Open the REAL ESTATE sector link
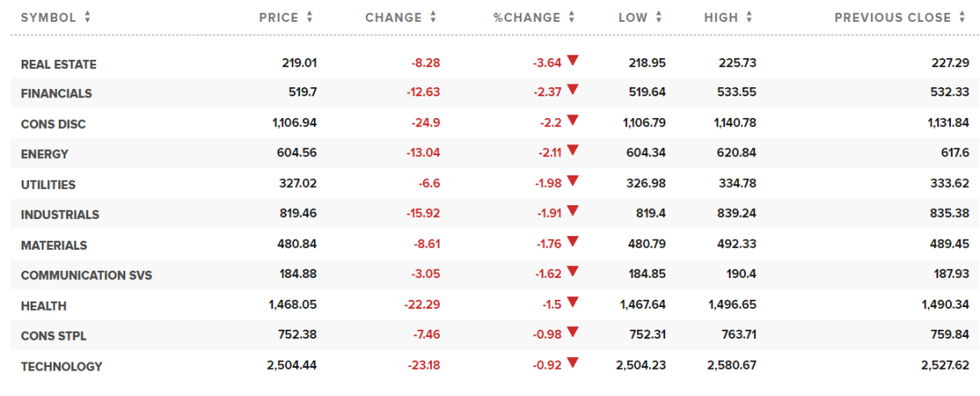 [x=58, y=64]
